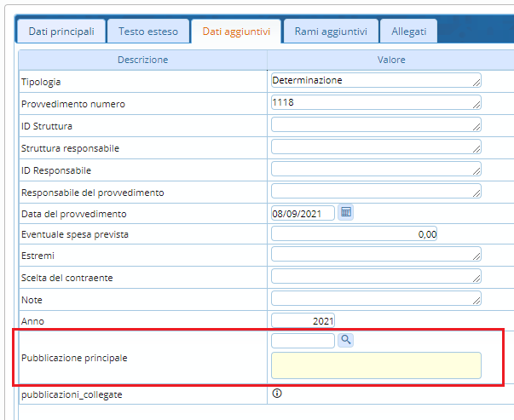Screen dimensions: 514x420
Task: Click the info icon next to pubblicazioni_collegate
Action: (x=277, y=394)
